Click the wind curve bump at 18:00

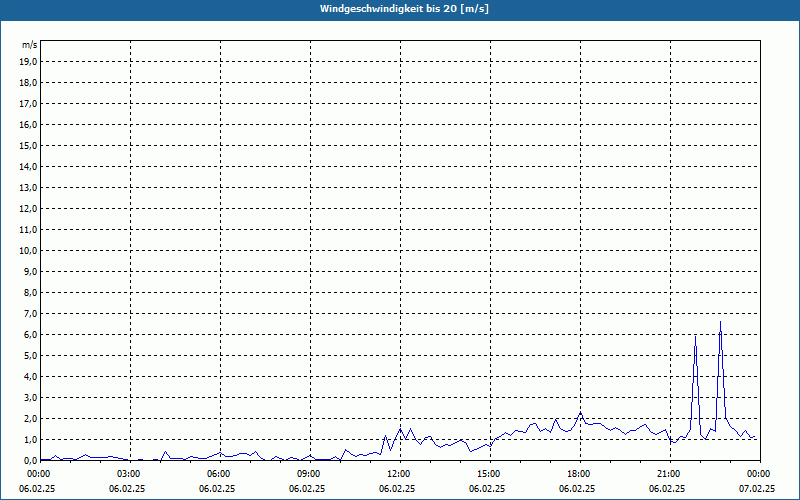click(580, 413)
